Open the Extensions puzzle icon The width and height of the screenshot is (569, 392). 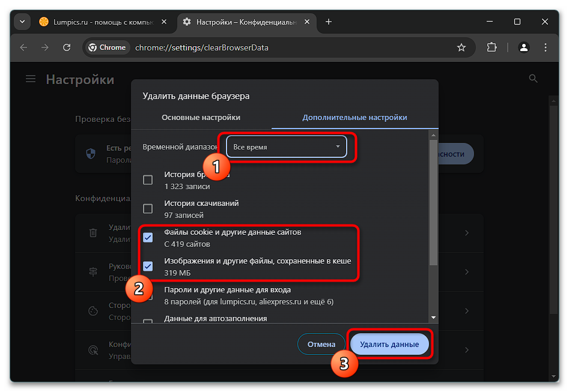coord(491,47)
